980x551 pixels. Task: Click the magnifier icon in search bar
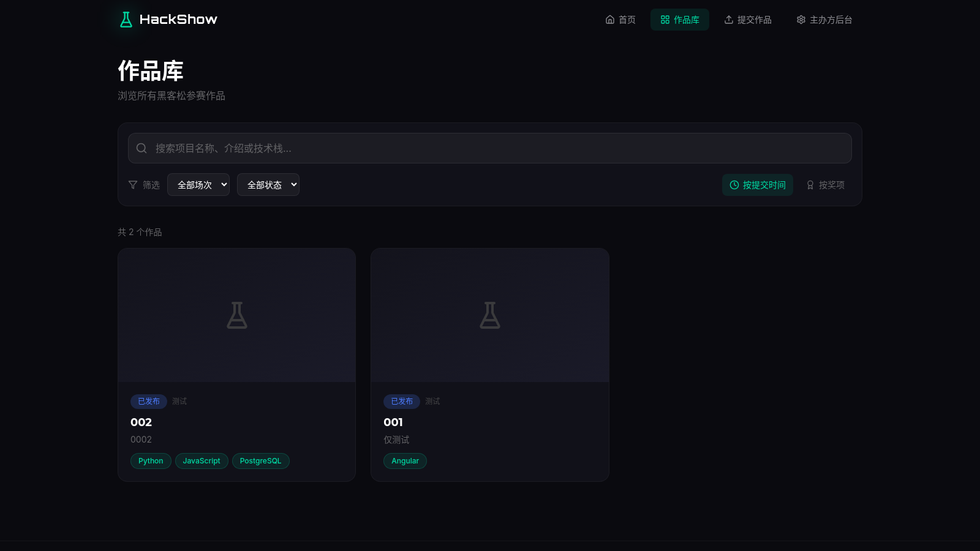pyautogui.click(x=141, y=148)
